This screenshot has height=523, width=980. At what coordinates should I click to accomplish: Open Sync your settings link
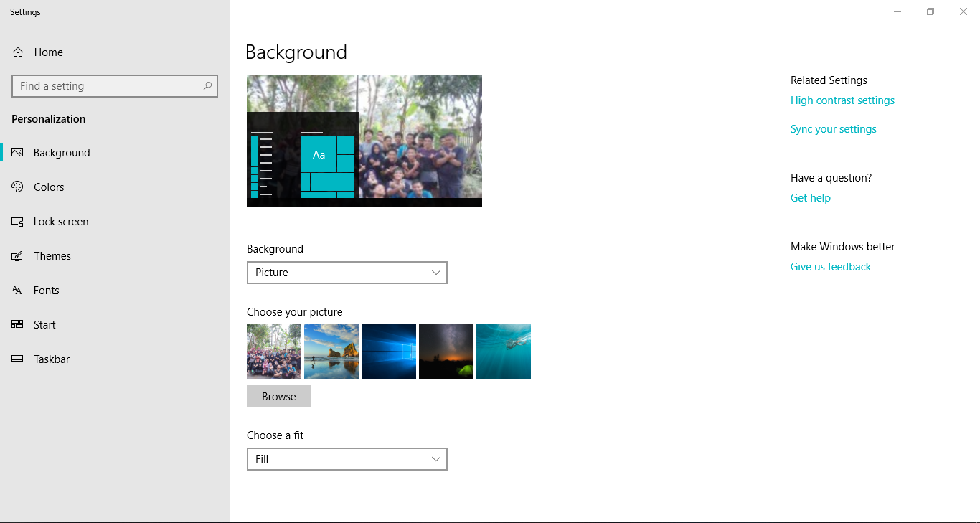point(834,129)
